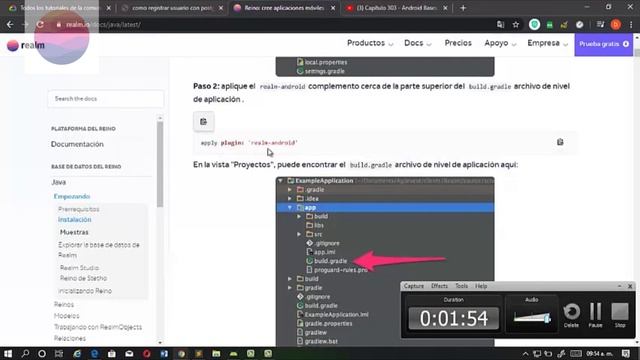The width and height of the screenshot is (640, 360).
Task: Open the green circular browser extension
Action: tap(534, 24)
